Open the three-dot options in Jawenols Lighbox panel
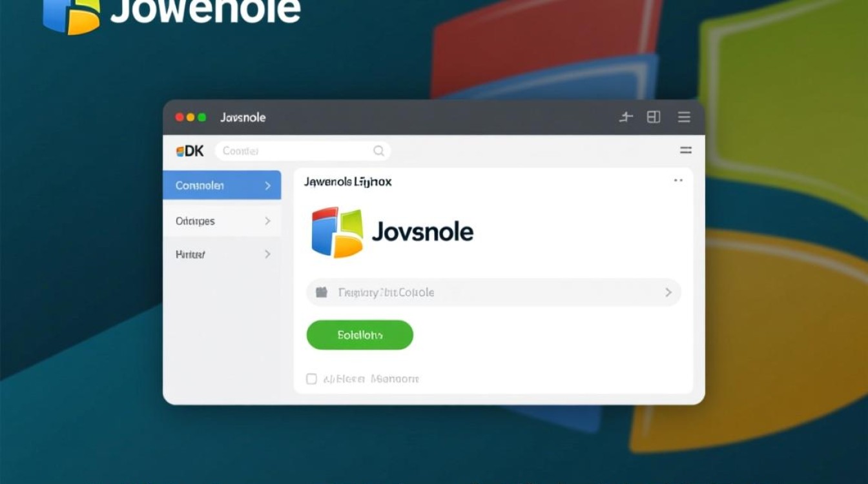Screen dimensions: 868x484 tap(677, 181)
